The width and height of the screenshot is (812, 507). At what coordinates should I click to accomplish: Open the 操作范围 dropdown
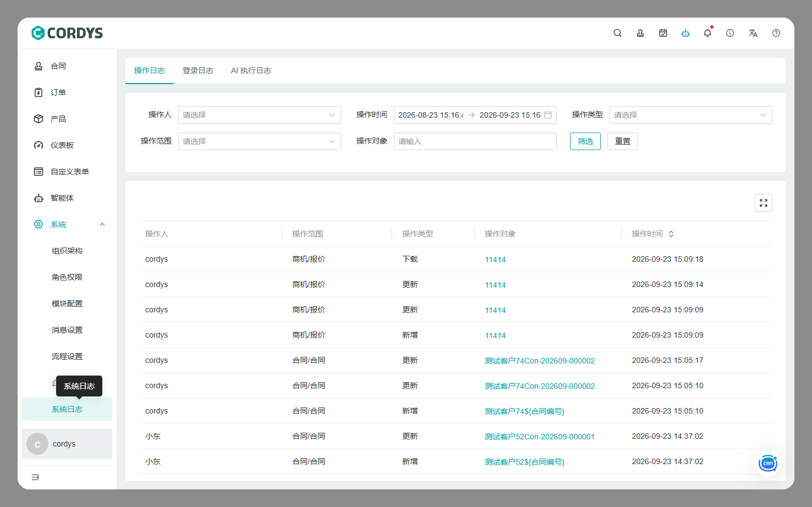(x=260, y=141)
